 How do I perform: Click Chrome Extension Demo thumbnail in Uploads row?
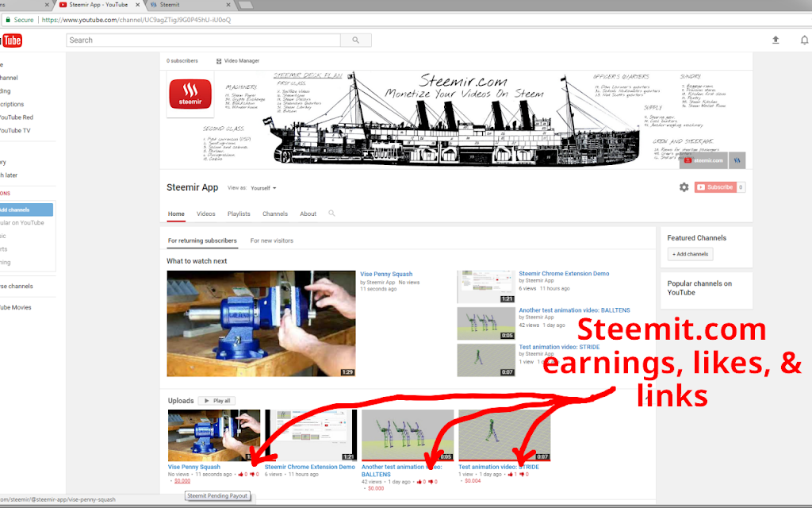[x=311, y=435]
